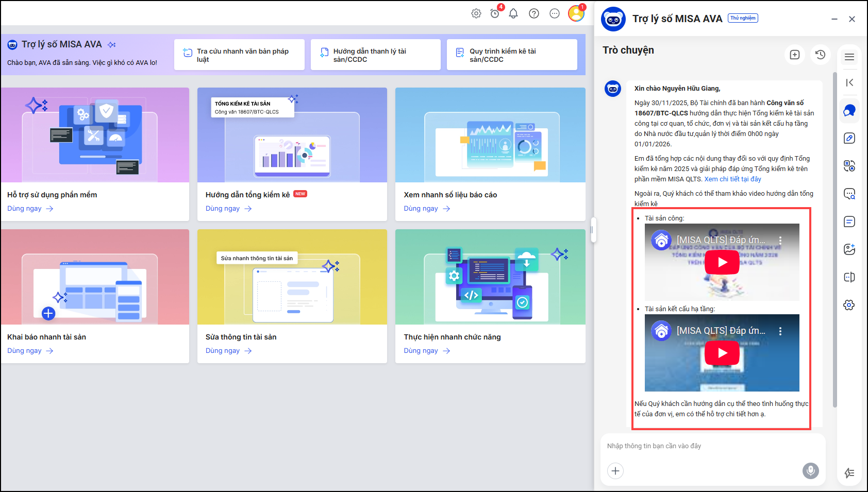Click "Dùng ngay" under Xem nhanh số liệu báo cáo

tap(427, 209)
